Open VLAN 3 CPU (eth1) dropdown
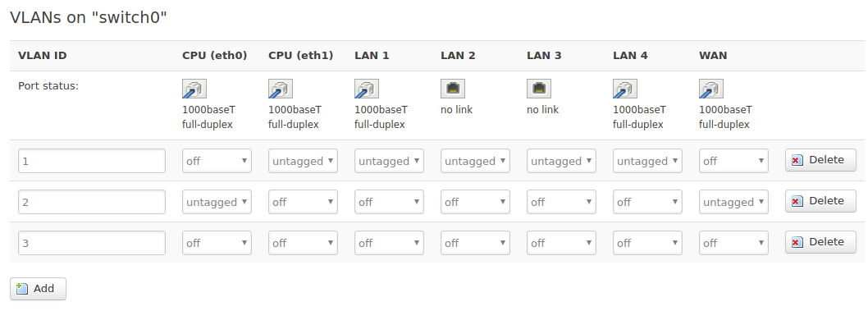Image resolution: width=868 pixels, height=311 pixels. (x=303, y=243)
